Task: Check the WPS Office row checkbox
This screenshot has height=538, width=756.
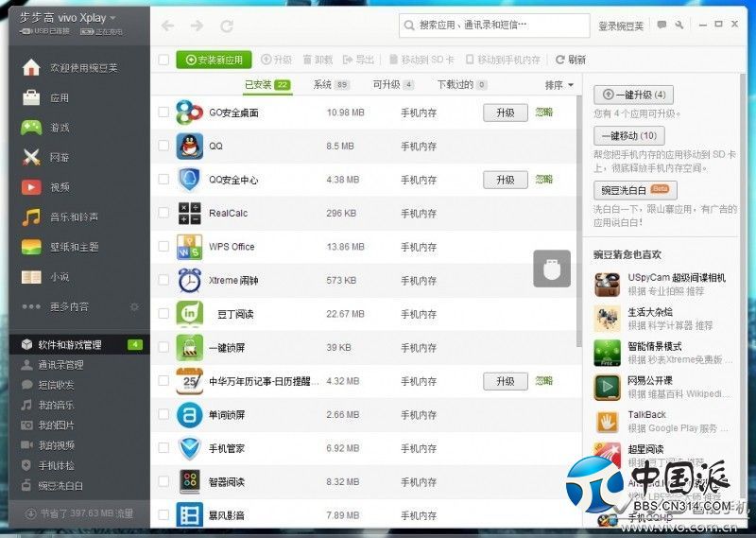Action: 163,246
